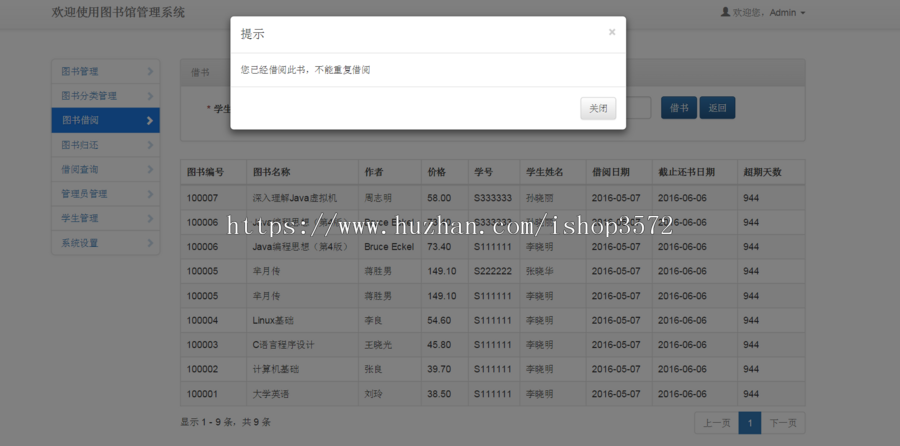Select 图书借阅 in the sidebar
The height and width of the screenshot is (446, 900).
coord(106,120)
